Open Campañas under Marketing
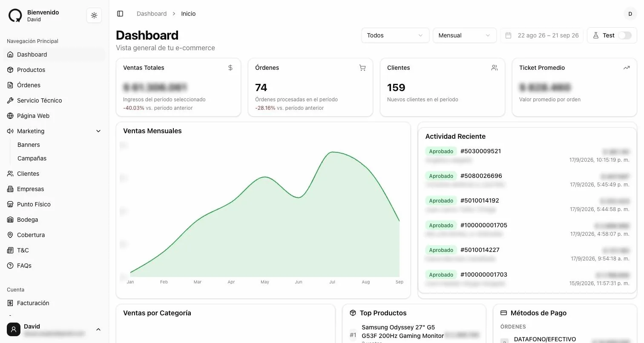The height and width of the screenshot is (343, 644). pyautogui.click(x=32, y=158)
